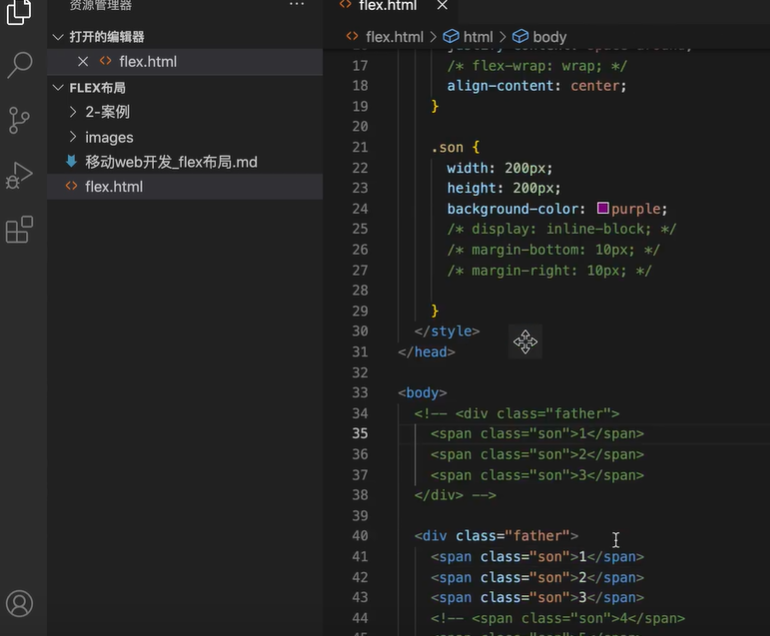Open 移动web开发_flex布局.md file
The height and width of the screenshot is (636, 770).
[x=171, y=162]
